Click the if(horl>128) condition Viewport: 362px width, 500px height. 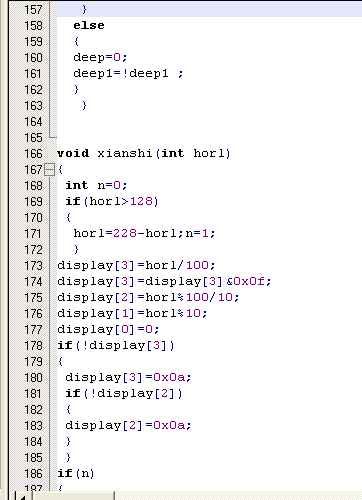tap(112, 201)
